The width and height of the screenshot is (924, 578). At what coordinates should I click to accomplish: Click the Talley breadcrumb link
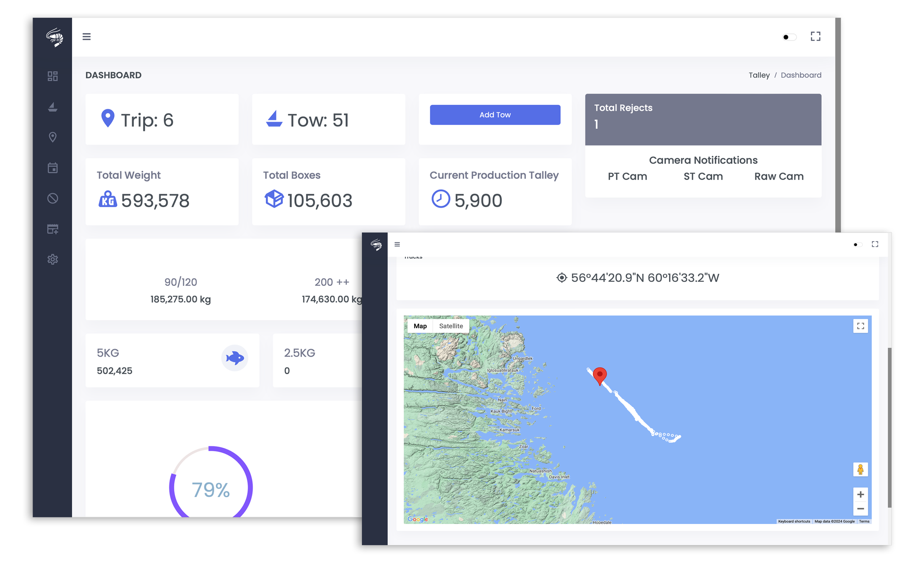(759, 75)
